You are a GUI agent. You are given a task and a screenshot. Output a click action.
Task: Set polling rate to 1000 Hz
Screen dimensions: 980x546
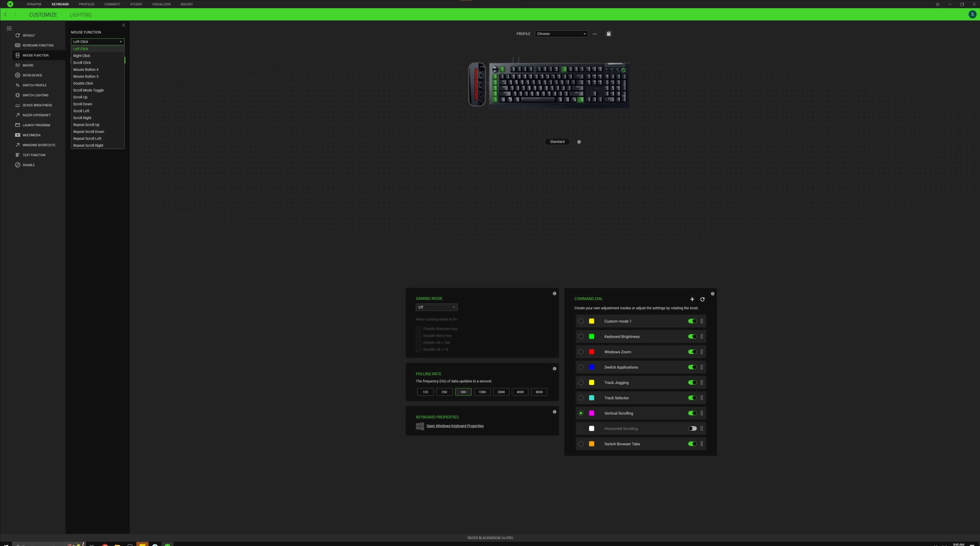[x=482, y=392]
